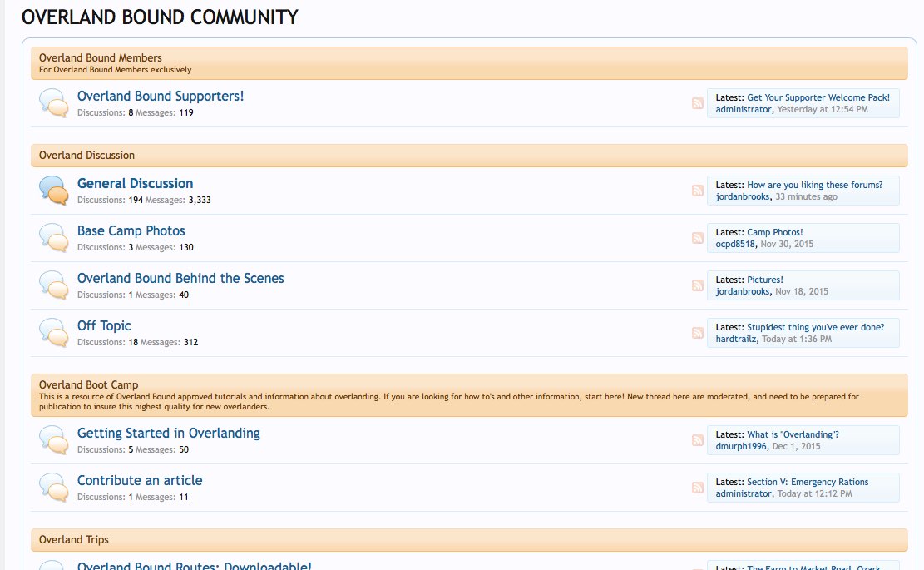Open latest thread Get Your Supporter Welcome Pack!

pos(818,98)
